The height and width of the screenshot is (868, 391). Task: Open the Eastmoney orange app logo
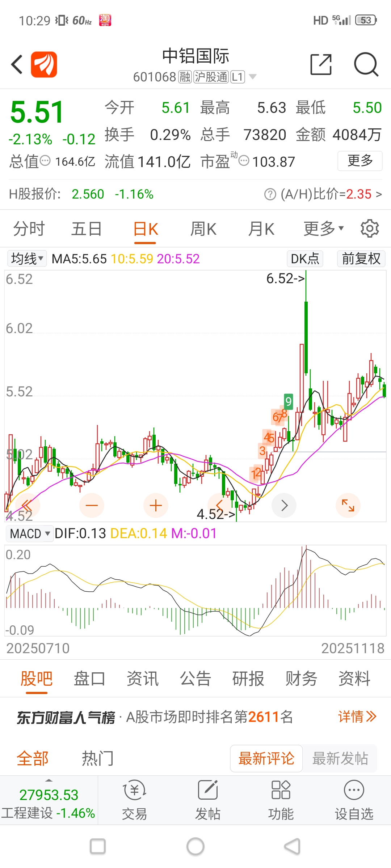click(44, 64)
